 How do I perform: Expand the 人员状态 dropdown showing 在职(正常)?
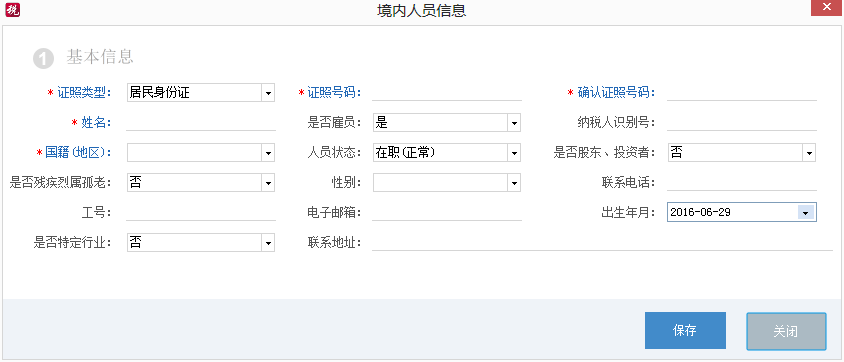(447, 153)
